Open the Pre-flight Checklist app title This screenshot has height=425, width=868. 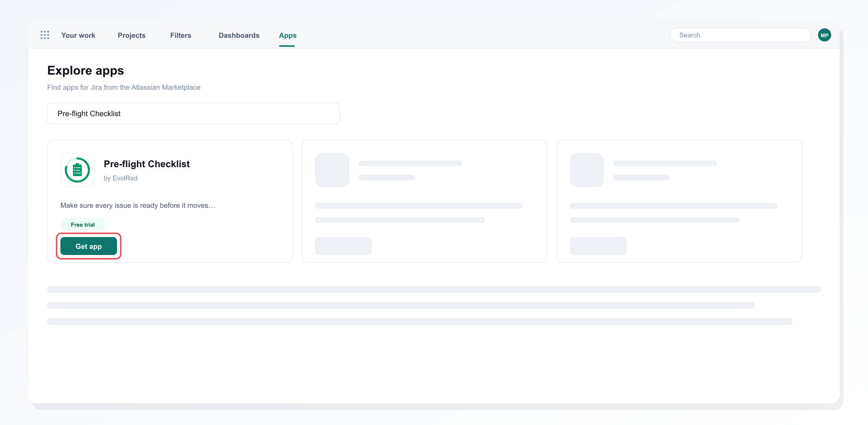point(147,164)
